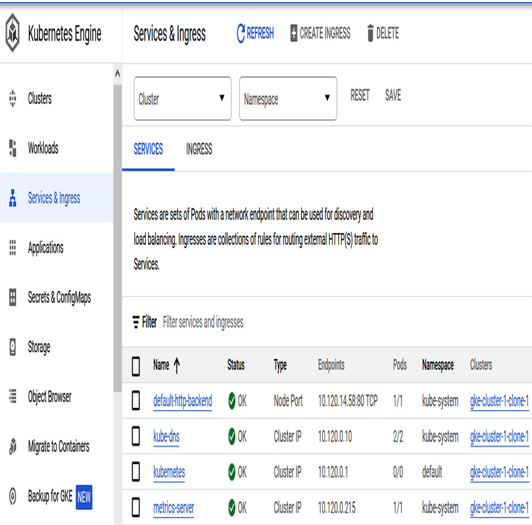Click the NEW badge beside Backup for GKE

point(84,497)
